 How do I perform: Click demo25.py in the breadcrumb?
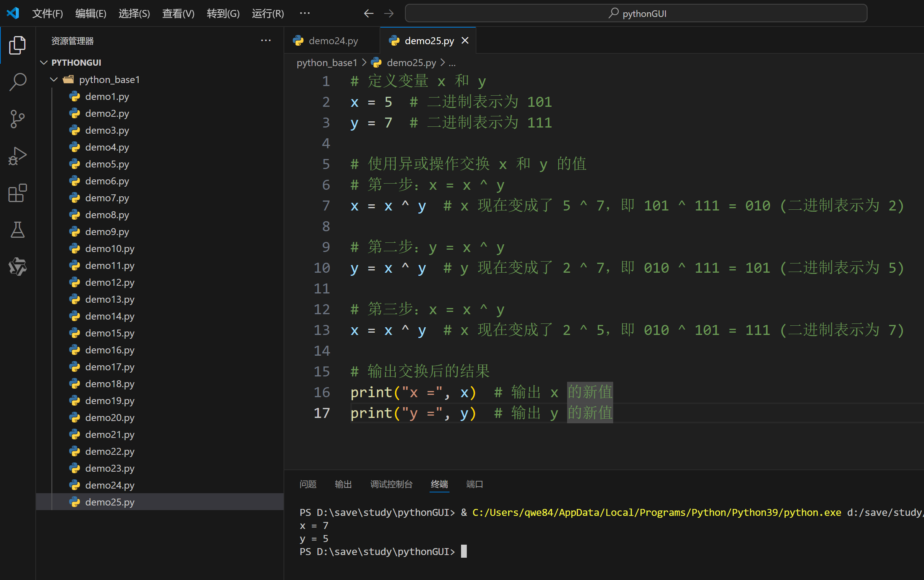click(411, 63)
